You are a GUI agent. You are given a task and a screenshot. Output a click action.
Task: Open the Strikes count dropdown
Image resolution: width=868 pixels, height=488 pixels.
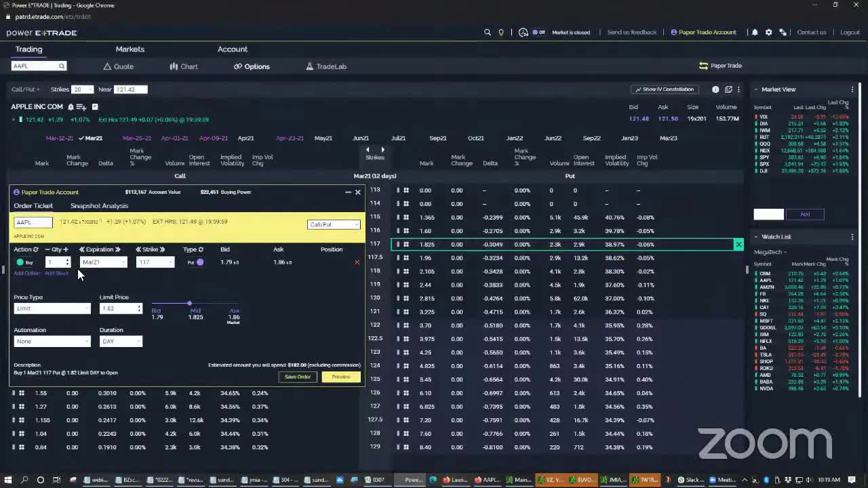click(x=82, y=89)
